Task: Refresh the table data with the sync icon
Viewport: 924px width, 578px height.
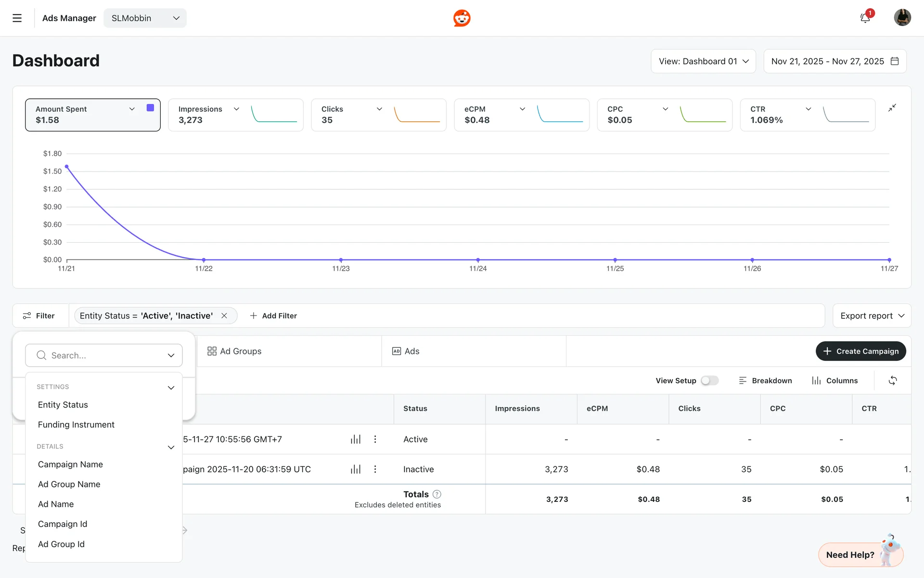Action: tap(893, 381)
